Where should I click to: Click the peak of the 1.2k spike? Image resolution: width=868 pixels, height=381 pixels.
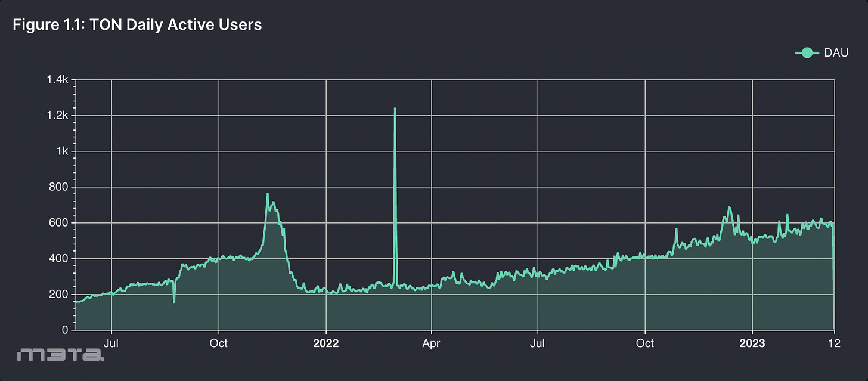coord(395,109)
